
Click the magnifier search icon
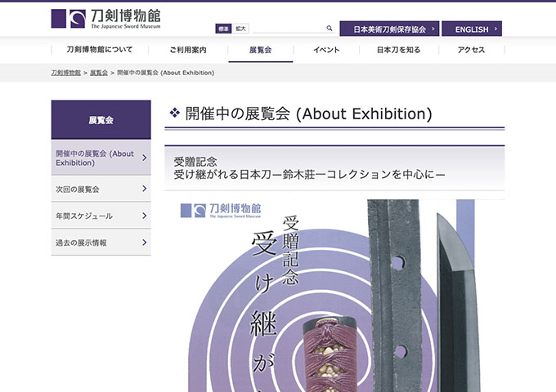(x=330, y=29)
